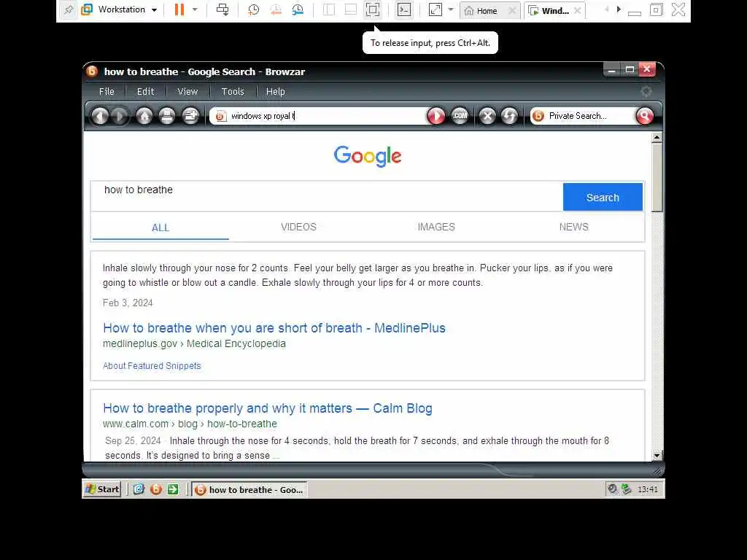The height and width of the screenshot is (560, 747).
Task: Click the scrollbar down arrow
Action: [657, 455]
